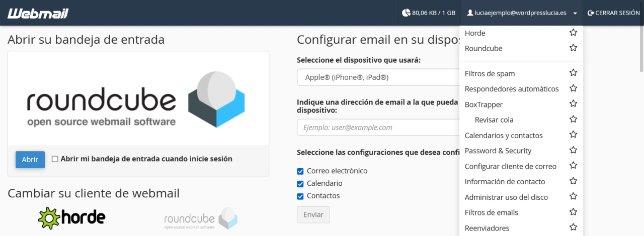Open Calendarios y contactos menu item
Viewport: 644px width, 236px height.
(504, 136)
